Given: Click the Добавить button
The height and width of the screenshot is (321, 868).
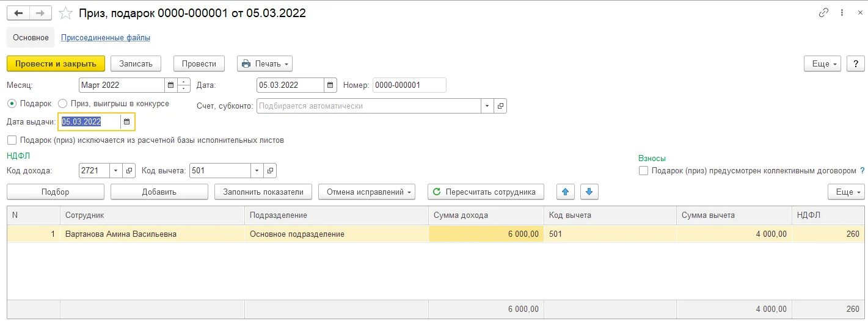Looking at the screenshot, I should tap(159, 192).
